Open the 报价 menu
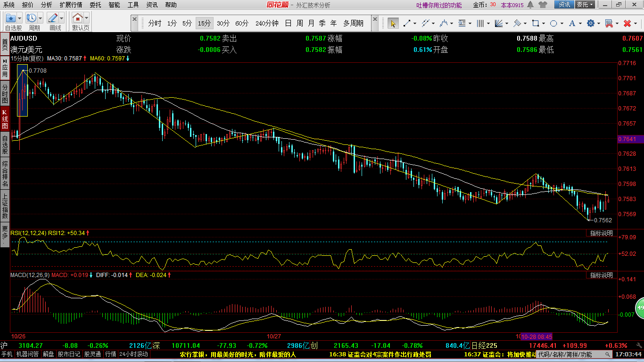This screenshot has height=362, width=644. pos(27,5)
